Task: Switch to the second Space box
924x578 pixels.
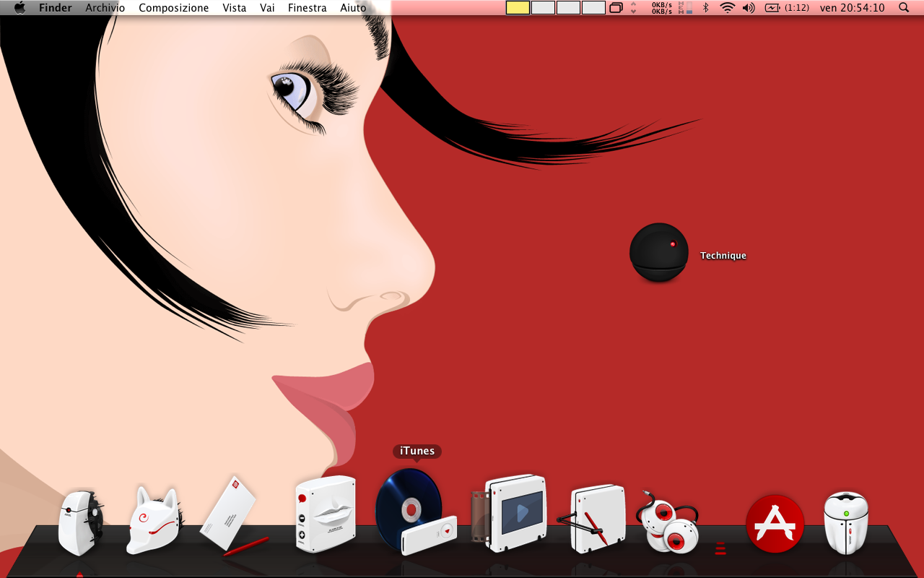Action: pyautogui.click(x=543, y=8)
